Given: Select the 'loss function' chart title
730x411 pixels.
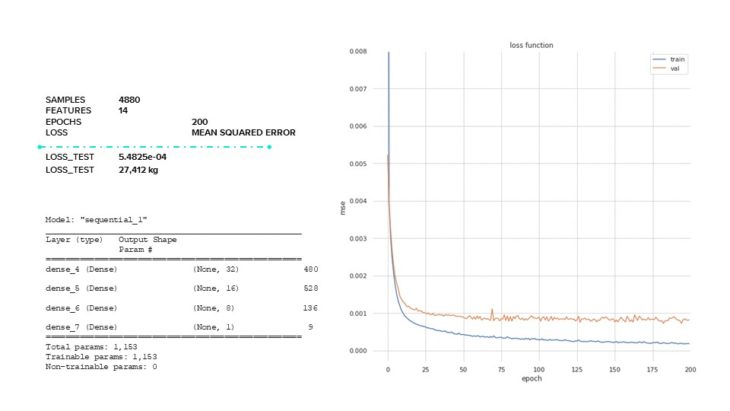Looking at the screenshot, I should [x=532, y=45].
